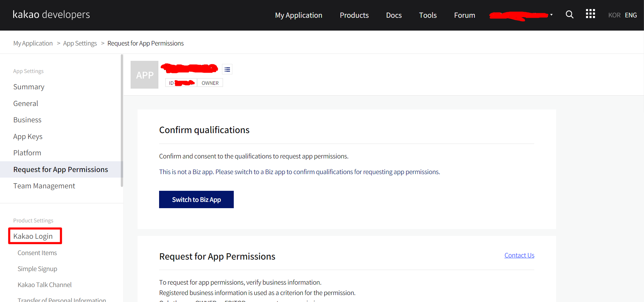
Task: Switch language to KOR
Action: coord(614,15)
